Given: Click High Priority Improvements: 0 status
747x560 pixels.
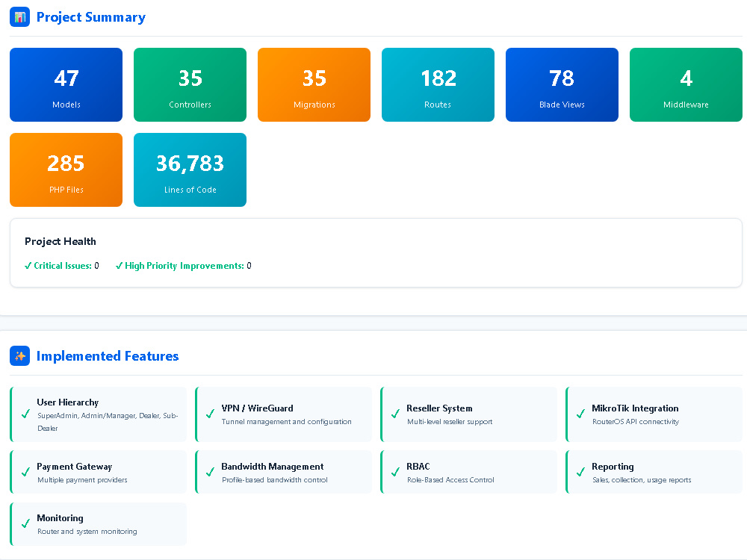Looking at the screenshot, I should tap(184, 266).
